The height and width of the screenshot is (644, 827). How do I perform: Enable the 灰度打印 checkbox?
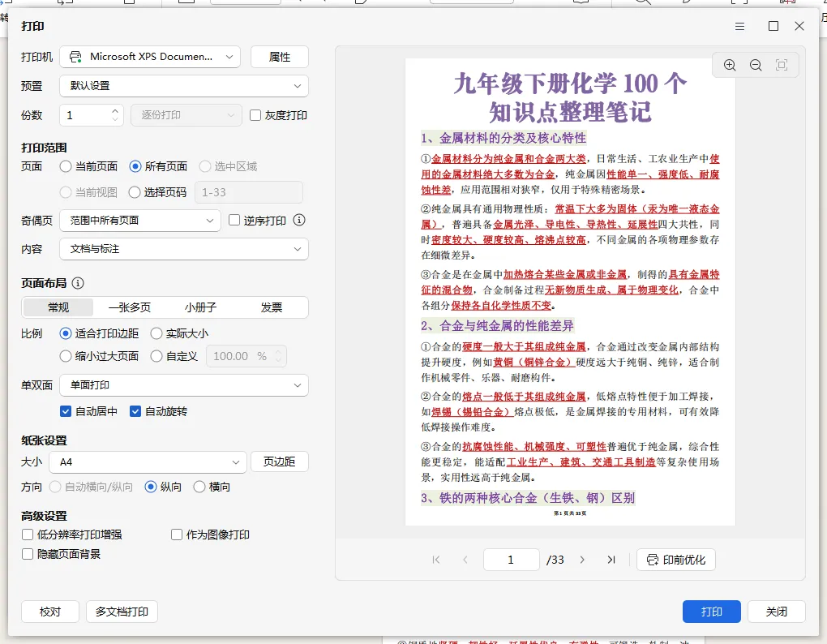(x=255, y=115)
